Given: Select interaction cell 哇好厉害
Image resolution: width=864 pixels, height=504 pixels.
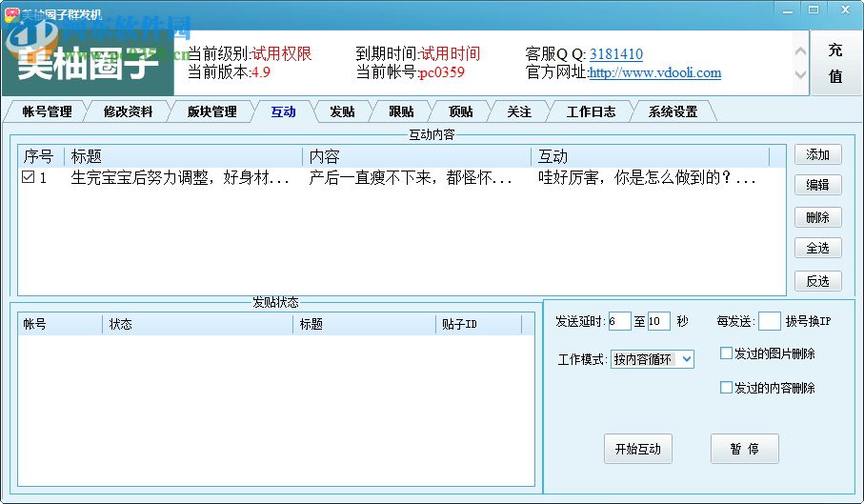Looking at the screenshot, I should (647, 177).
